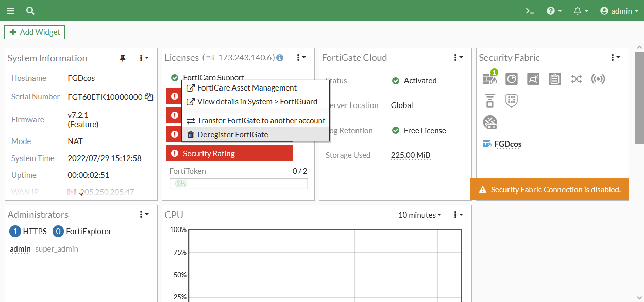Choose Deregister FortiGate menu entry

tap(255, 135)
